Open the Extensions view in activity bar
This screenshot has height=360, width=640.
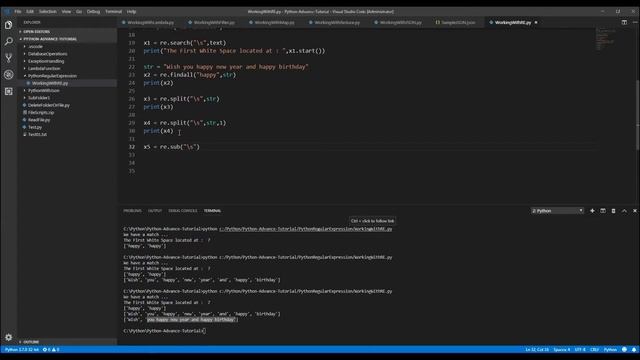pos(9,91)
